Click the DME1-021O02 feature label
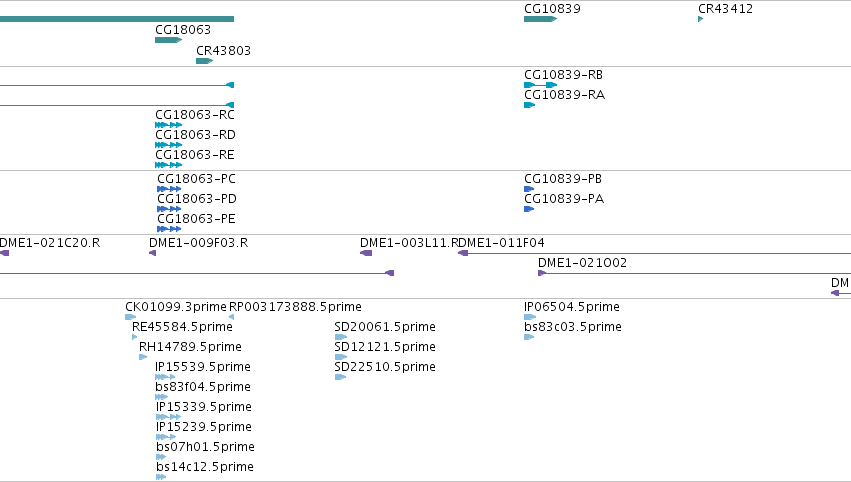The width and height of the screenshot is (851, 482). 582,263
